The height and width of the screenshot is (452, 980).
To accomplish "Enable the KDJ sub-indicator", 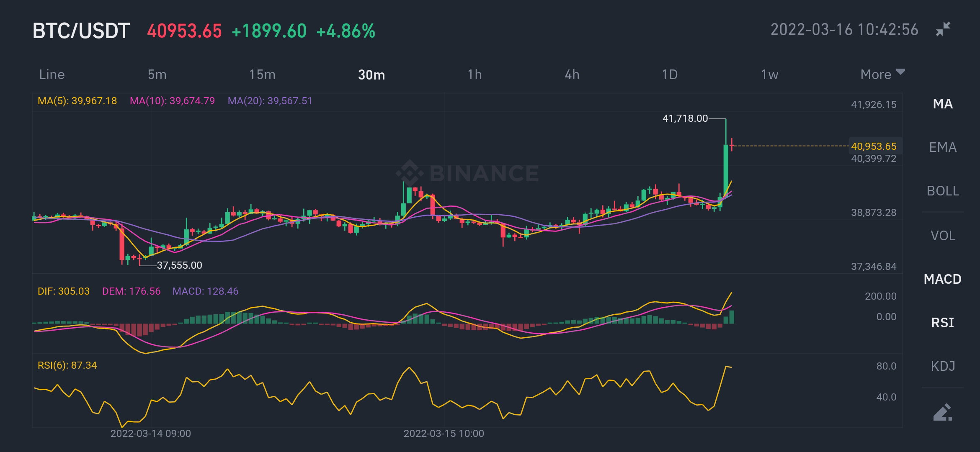I will (943, 366).
